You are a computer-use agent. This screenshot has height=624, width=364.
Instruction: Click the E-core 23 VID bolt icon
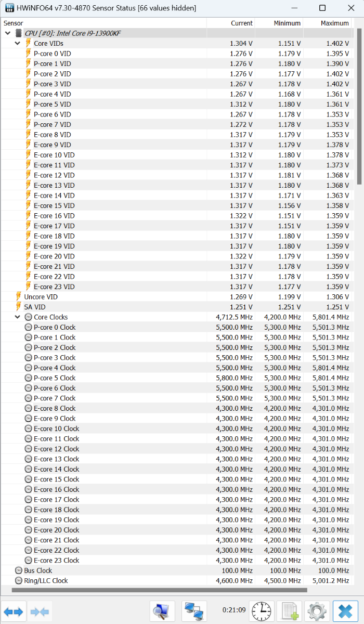click(28, 287)
